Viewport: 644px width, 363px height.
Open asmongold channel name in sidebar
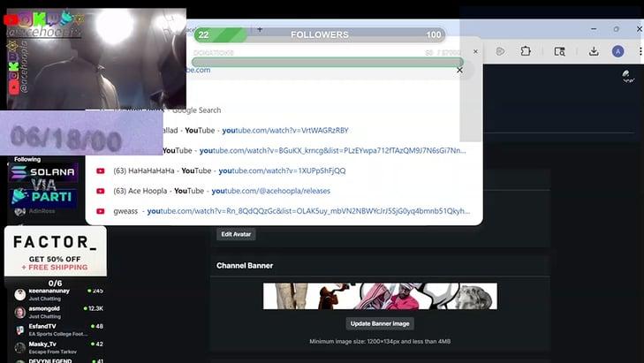click(44, 308)
